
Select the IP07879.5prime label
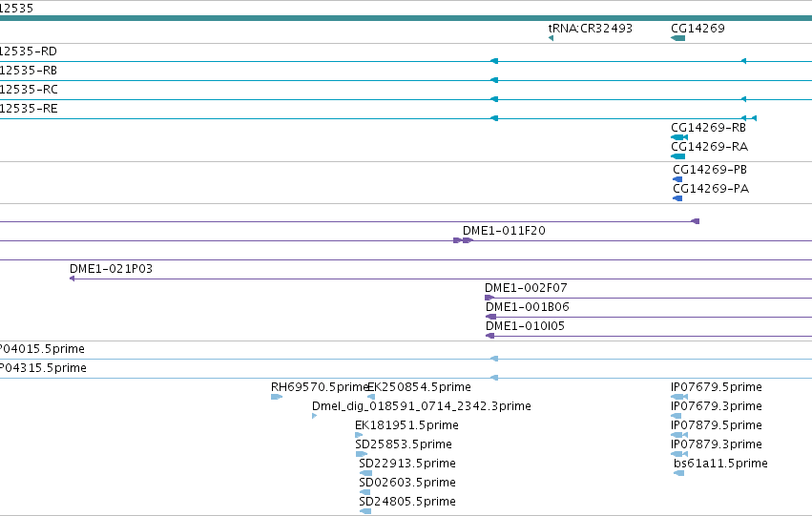717,426
